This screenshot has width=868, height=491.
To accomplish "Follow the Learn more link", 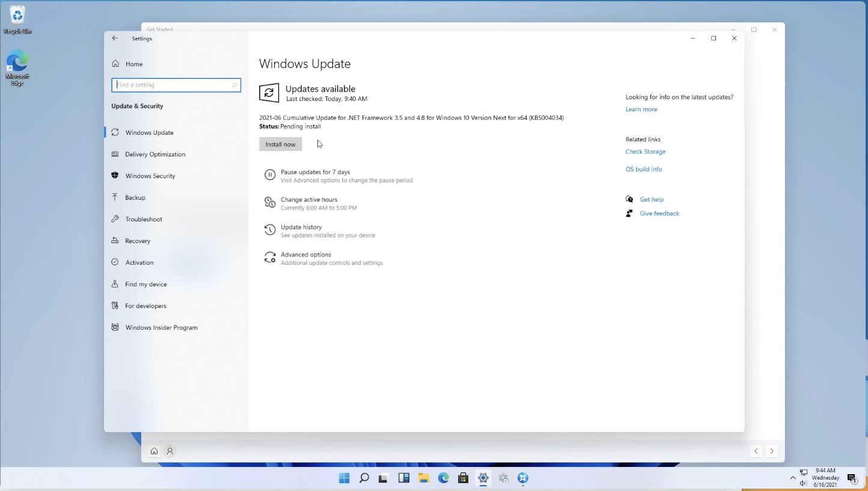I will tap(641, 110).
